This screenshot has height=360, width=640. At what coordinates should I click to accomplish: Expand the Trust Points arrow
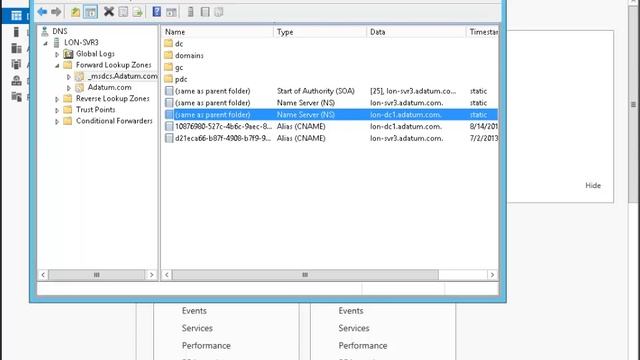[57, 110]
